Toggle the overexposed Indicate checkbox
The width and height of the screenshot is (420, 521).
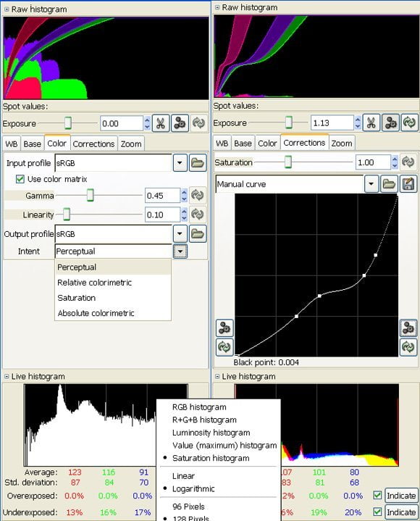(x=377, y=495)
